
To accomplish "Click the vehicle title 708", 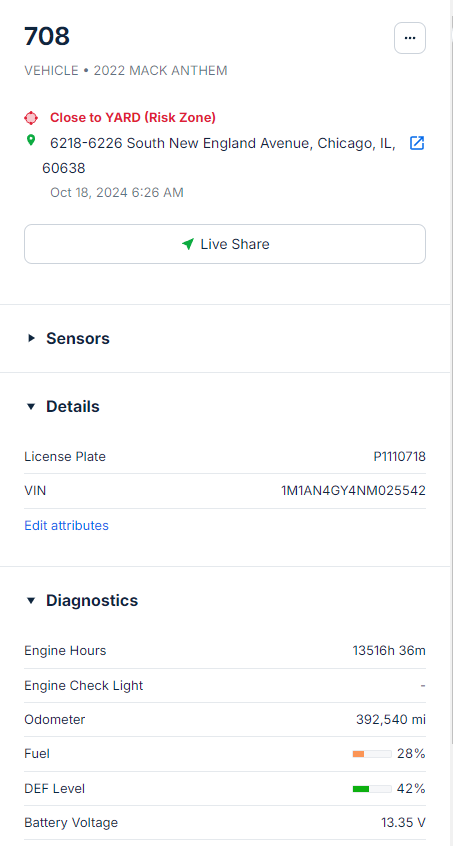I will [x=47, y=37].
